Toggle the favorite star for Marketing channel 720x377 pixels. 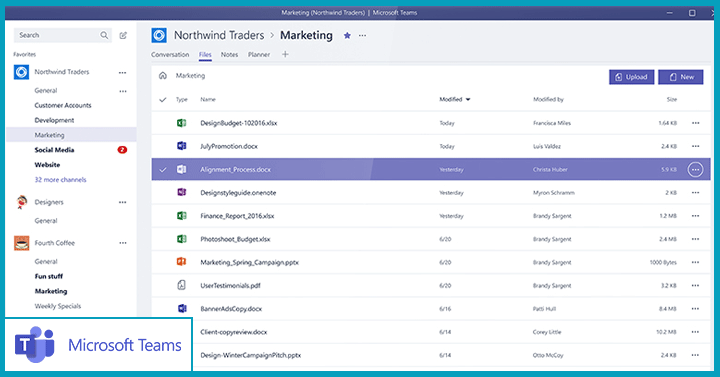click(x=347, y=35)
